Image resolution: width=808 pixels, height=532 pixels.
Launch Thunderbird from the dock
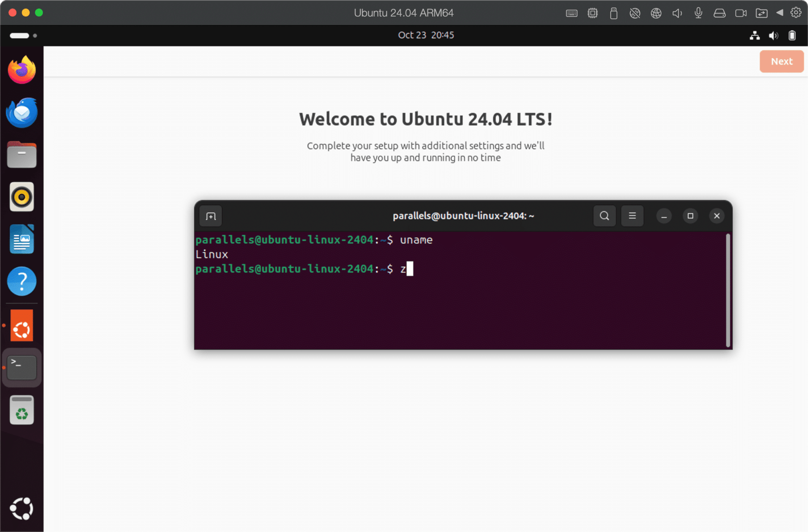coord(22,113)
